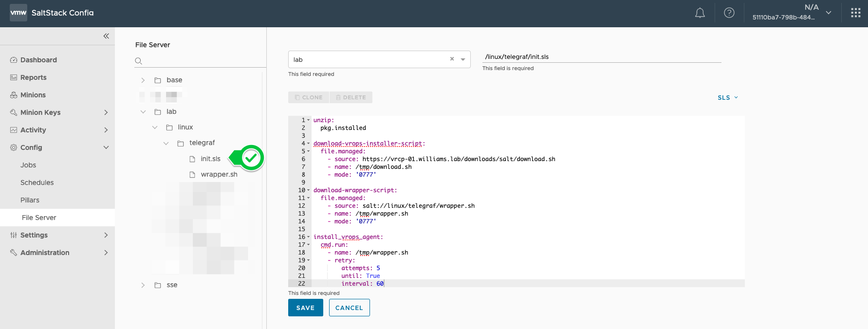Click the Minions icon in the sidebar
The width and height of the screenshot is (868, 329).
click(14, 95)
